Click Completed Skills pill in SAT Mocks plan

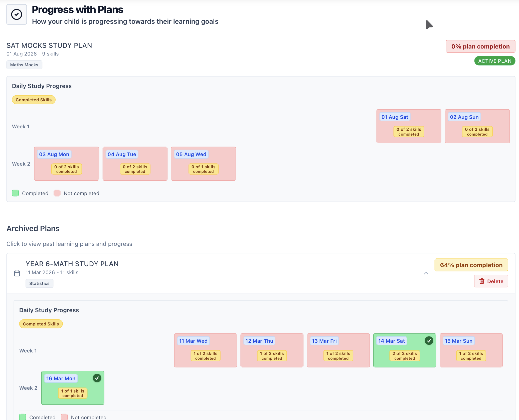(x=34, y=100)
